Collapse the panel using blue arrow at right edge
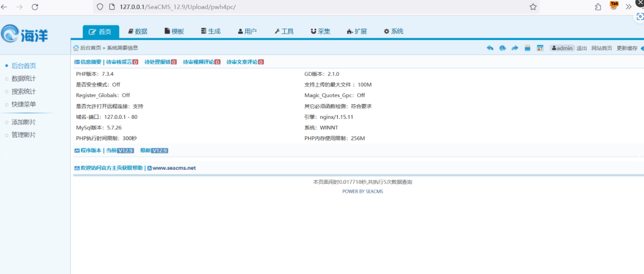Screen dimensions: 644x274 642,48
